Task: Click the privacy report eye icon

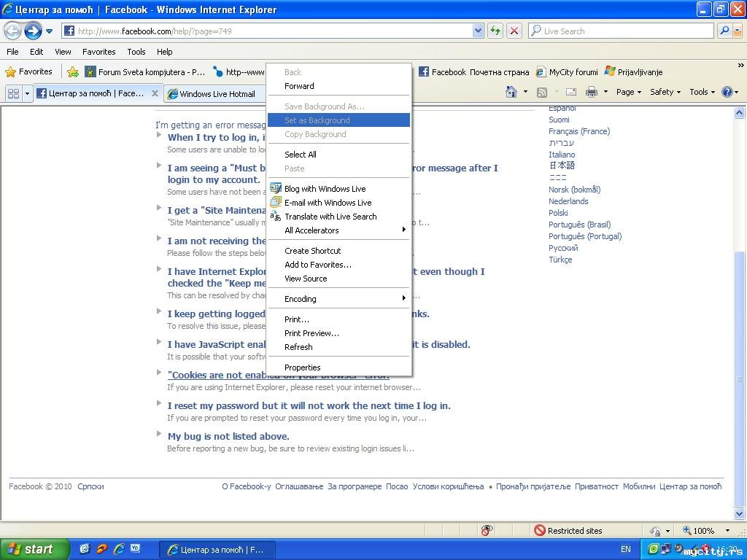Action: (487, 530)
